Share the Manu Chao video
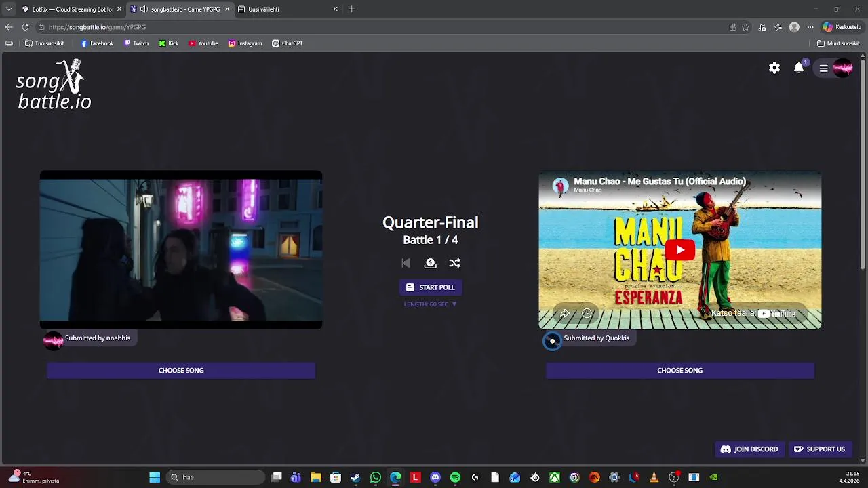Image resolution: width=868 pixels, height=488 pixels. [x=564, y=313]
